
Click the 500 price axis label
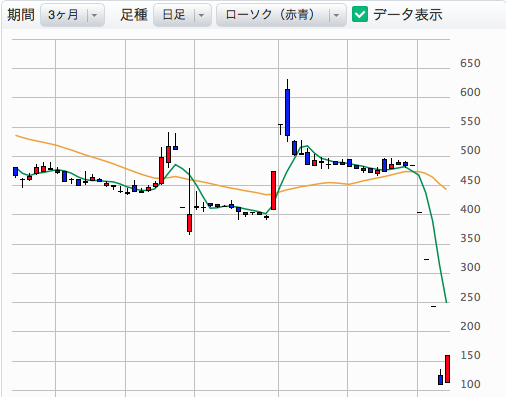click(470, 150)
